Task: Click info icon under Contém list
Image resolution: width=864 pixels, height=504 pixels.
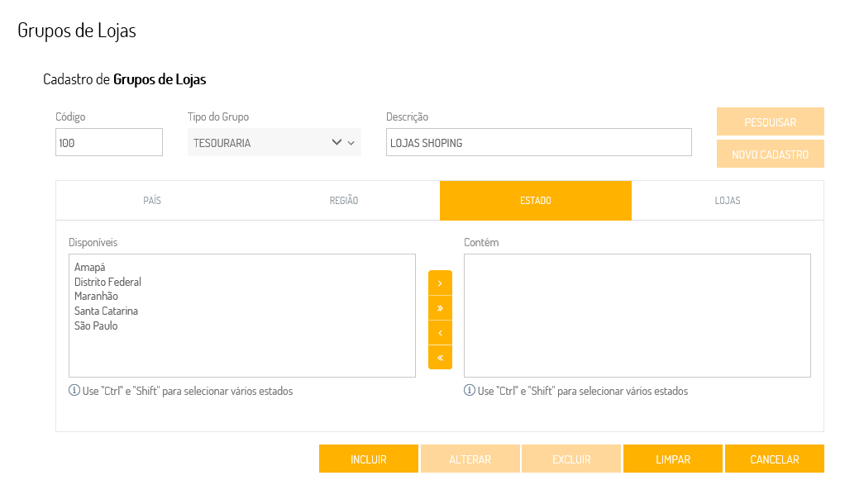Action: pos(470,391)
